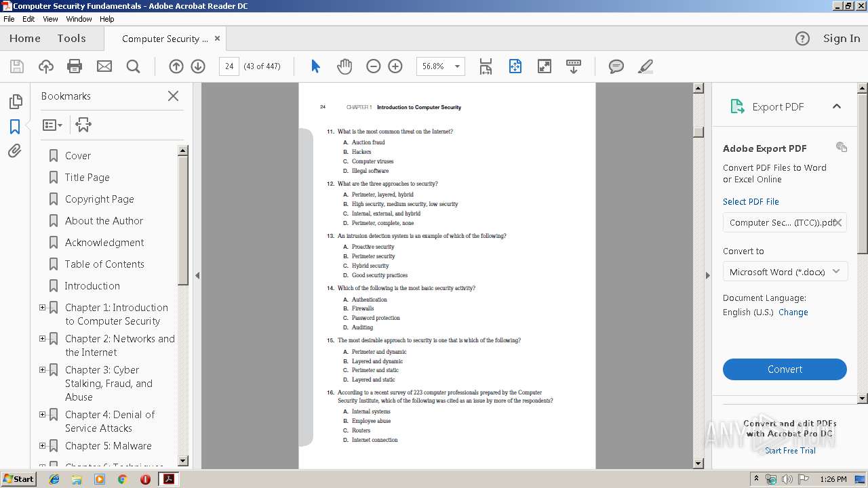This screenshot has width=868, height=488.
Task: Expand Chapter 4 bookmark node
Action: (x=43, y=415)
